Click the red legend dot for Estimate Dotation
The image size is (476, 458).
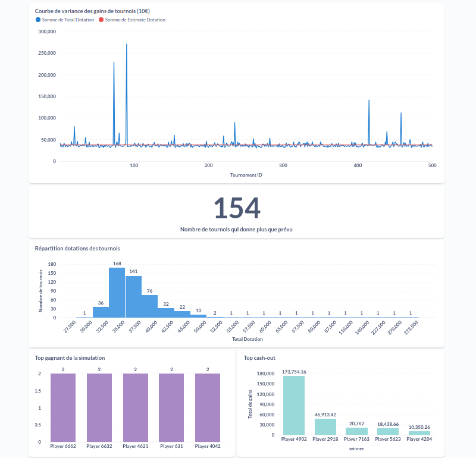tap(101, 20)
